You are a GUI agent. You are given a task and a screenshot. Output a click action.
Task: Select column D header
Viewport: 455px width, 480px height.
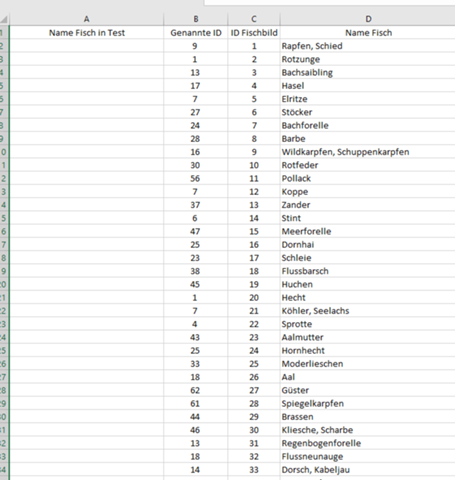[368, 19]
